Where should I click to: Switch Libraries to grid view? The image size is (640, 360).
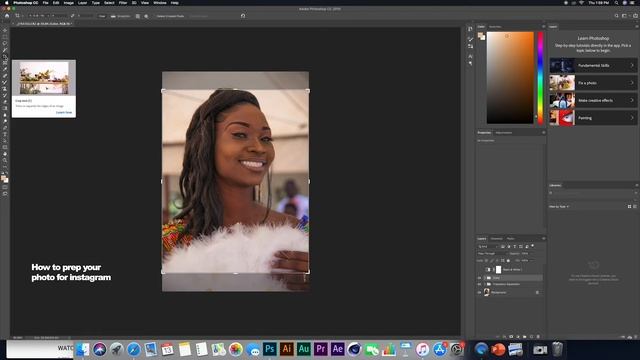pyautogui.click(x=629, y=207)
